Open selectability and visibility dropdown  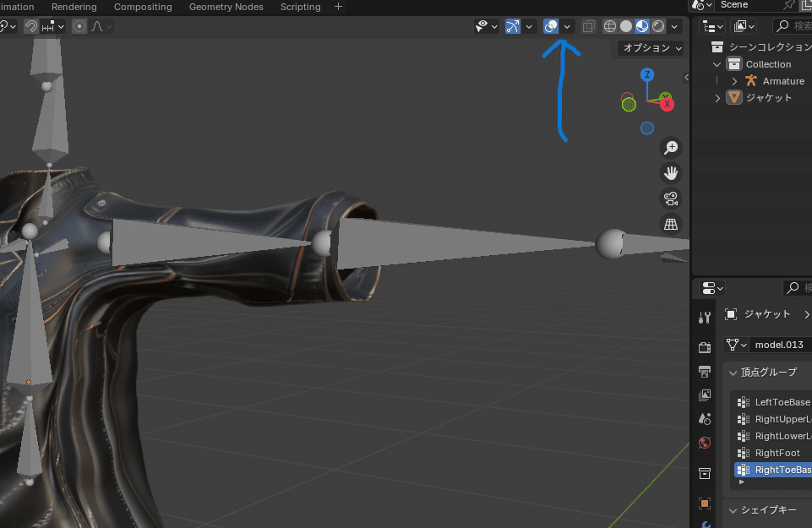486,26
